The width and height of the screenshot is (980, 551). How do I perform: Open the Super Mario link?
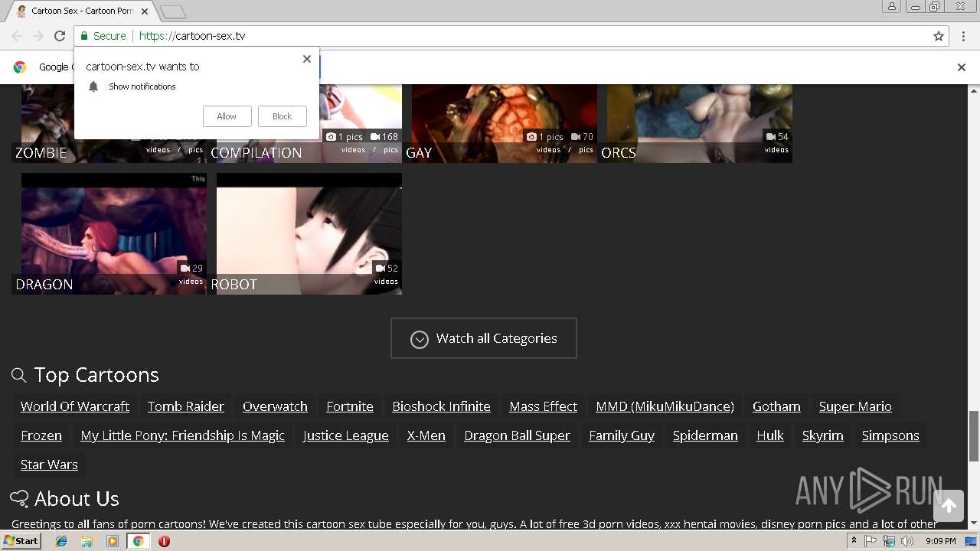coord(855,406)
